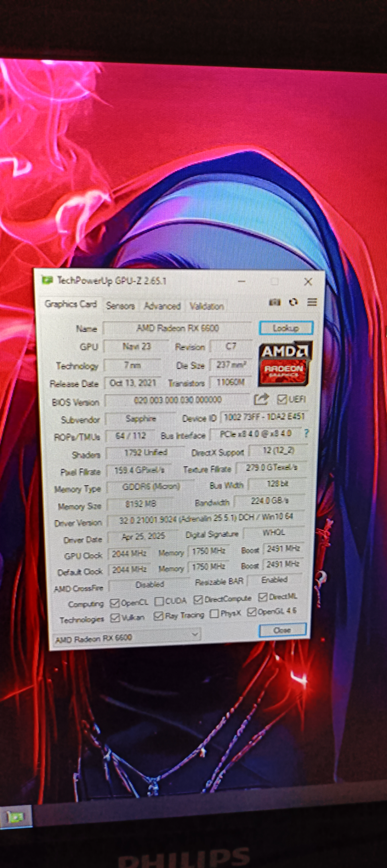Click the GPU Clock row Boost 2491 MHz

pos(283,549)
